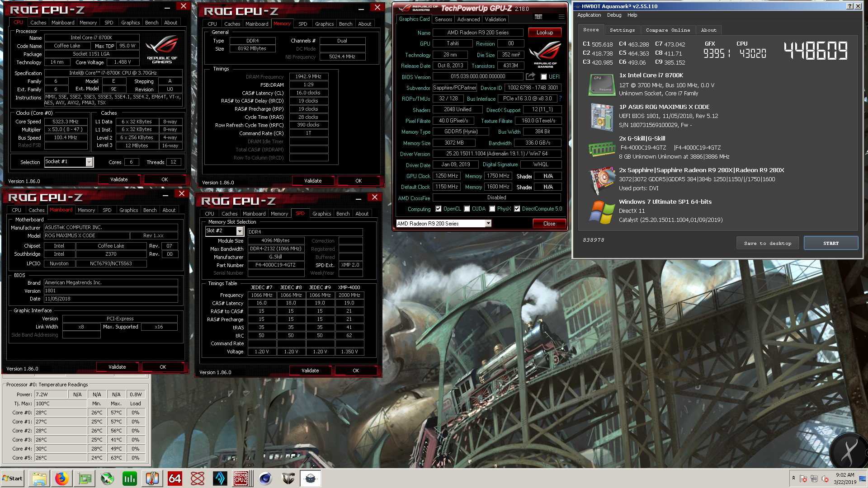Open Action Center flag icon in tray
868x488 pixels.
[x=803, y=479]
